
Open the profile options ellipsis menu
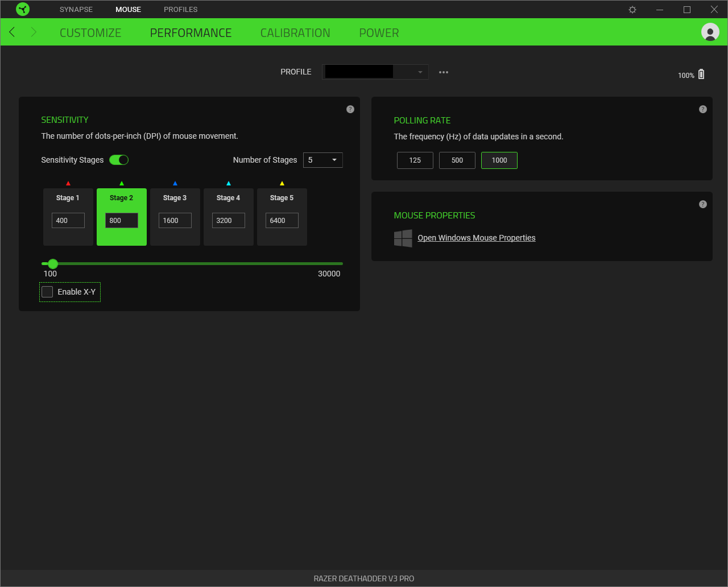click(x=444, y=72)
